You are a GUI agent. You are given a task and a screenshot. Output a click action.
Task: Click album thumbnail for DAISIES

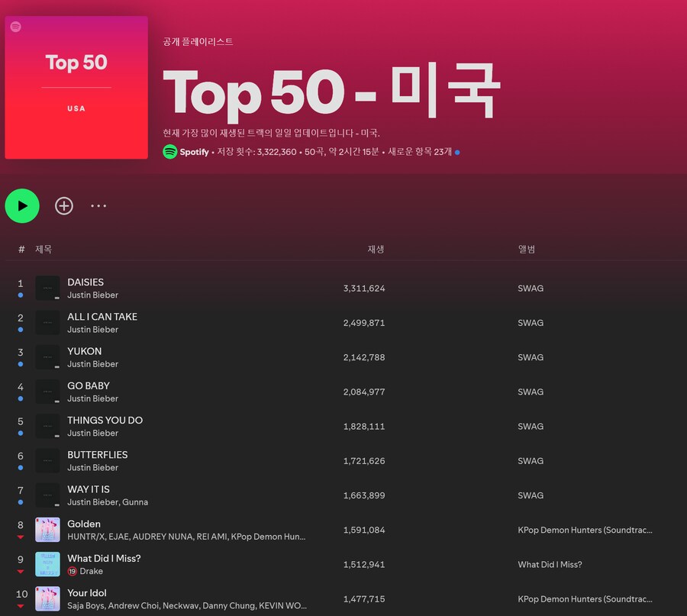(x=47, y=288)
